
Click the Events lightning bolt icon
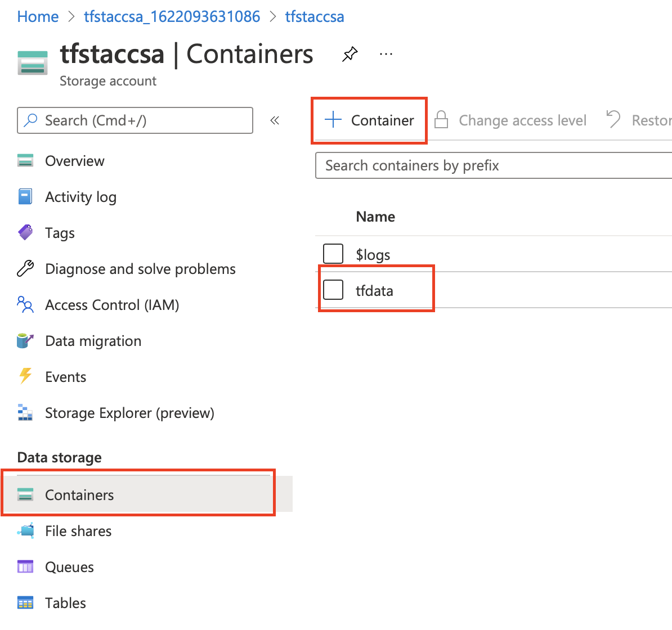(x=25, y=376)
